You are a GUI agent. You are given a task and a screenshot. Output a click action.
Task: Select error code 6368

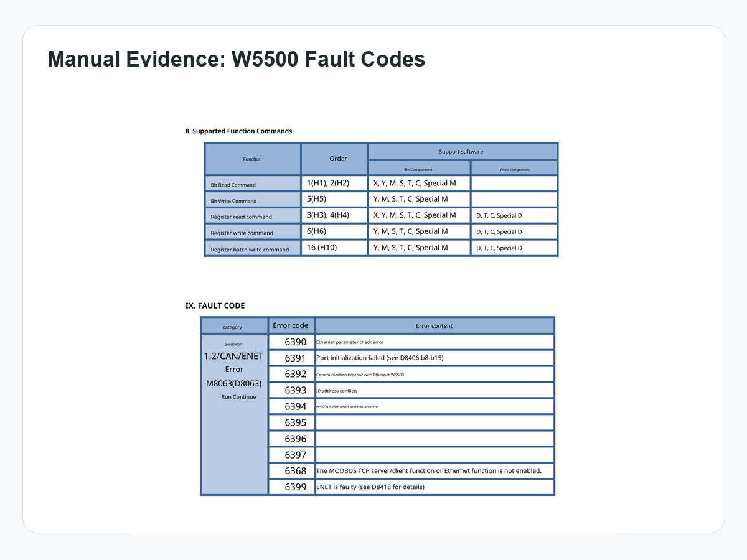(x=296, y=472)
